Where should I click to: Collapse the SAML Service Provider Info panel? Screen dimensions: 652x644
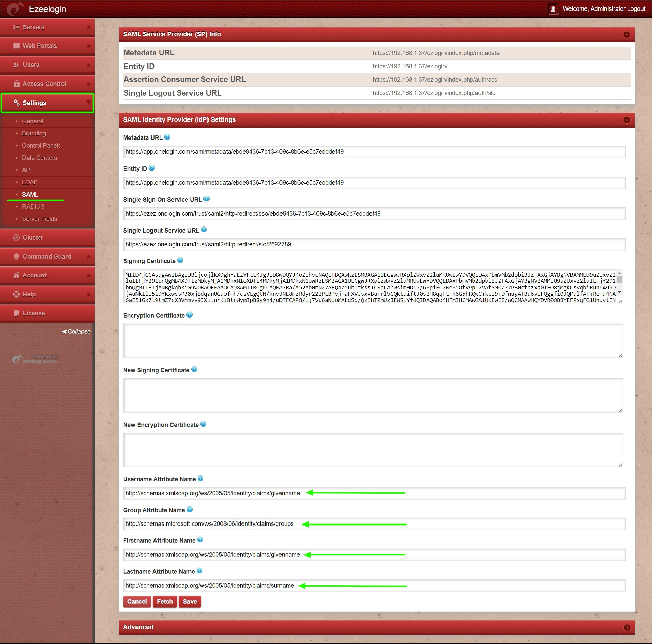pos(627,35)
